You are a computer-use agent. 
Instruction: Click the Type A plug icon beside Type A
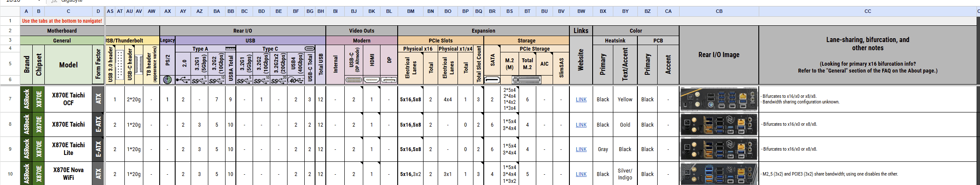[230, 49]
